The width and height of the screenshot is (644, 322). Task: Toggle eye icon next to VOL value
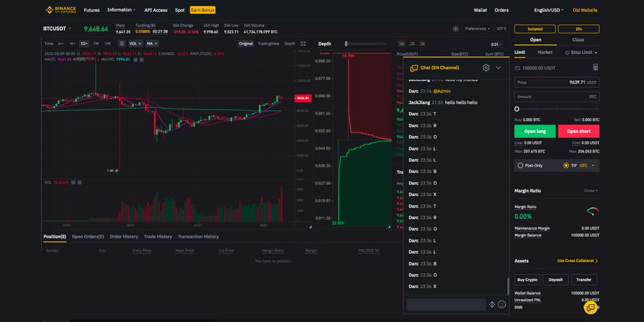pos(73,182)
